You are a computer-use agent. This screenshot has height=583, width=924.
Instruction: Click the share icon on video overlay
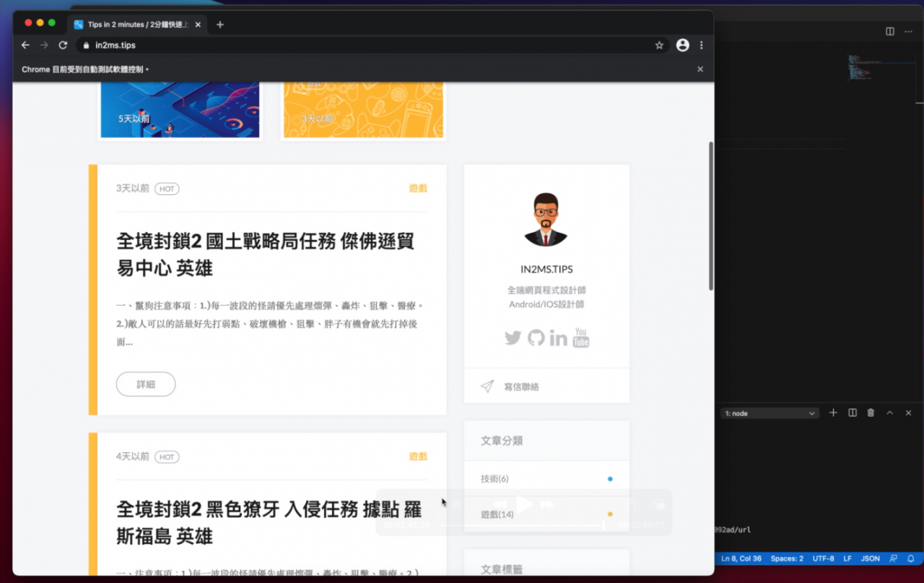point(632,504)
